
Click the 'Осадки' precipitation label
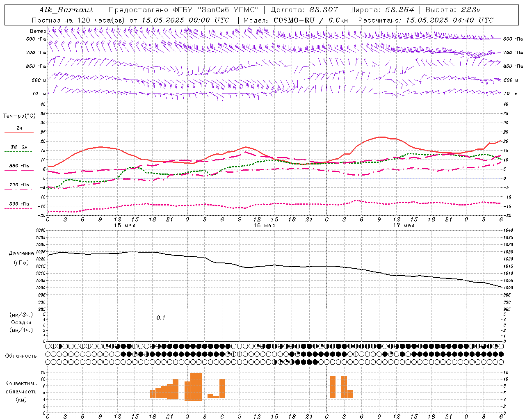tap(21, 322)
